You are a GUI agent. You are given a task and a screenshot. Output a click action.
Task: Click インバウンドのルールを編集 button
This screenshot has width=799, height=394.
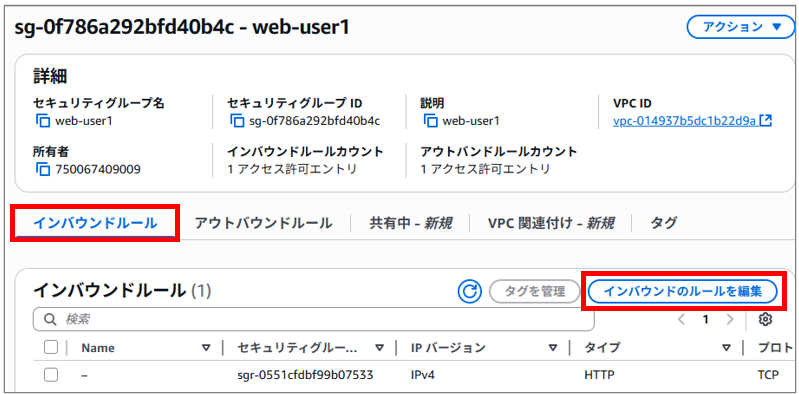pyautogui.click(x=683, y=292)
